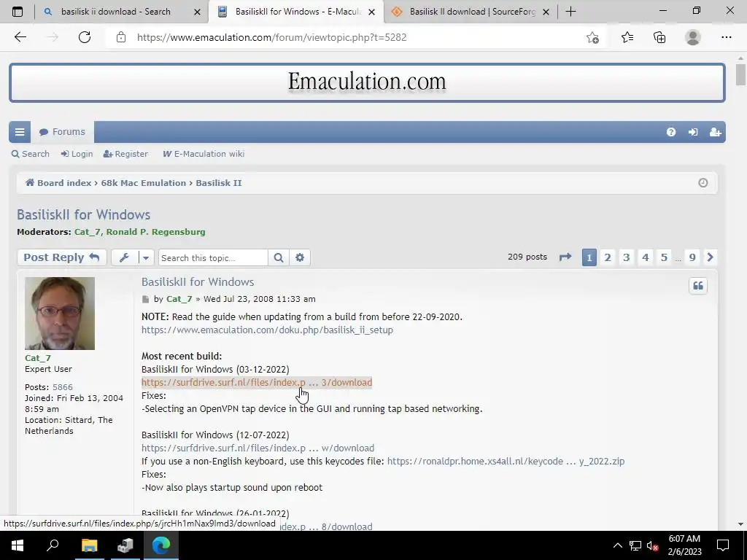Screen dimensions: 747x560
Task: Click the register user icon in navbar
Action: (x=715, y=132)
